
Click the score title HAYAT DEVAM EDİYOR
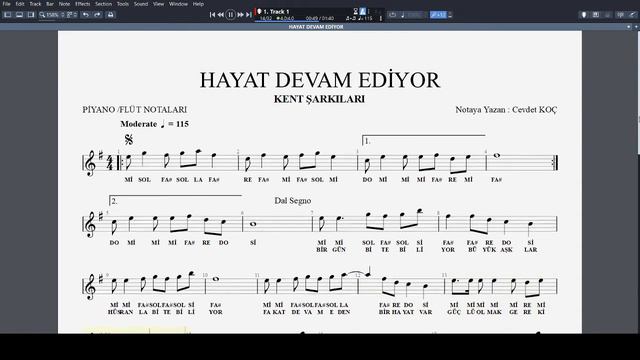(320, 80)
